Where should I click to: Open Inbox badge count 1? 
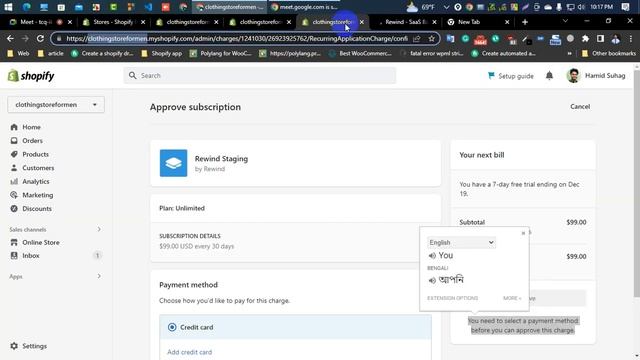[x=97, y=256]
